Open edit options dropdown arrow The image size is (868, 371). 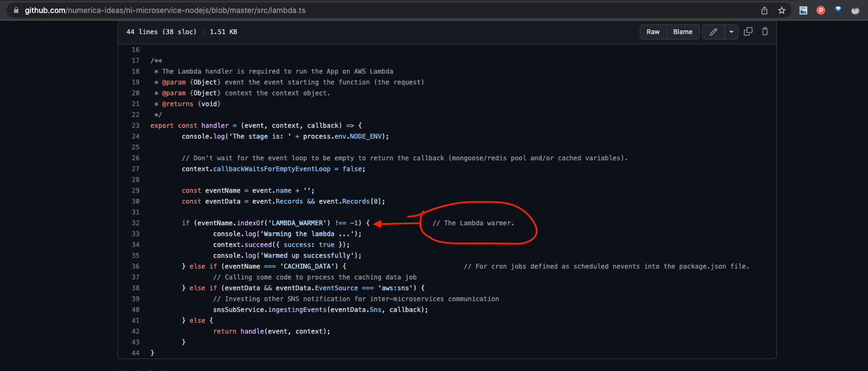(731, 32)
